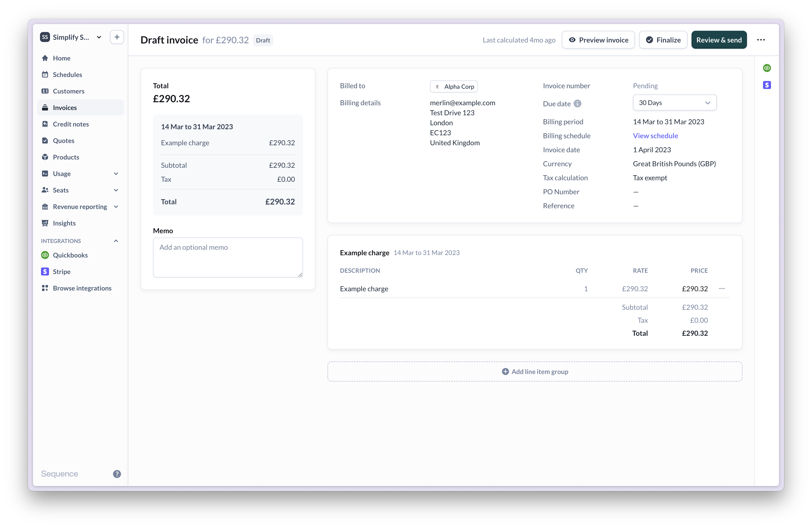Viewport: 812px width, 528px height.
Task: Click the Alpha Corp customer chip
Action: pos(453,87)
